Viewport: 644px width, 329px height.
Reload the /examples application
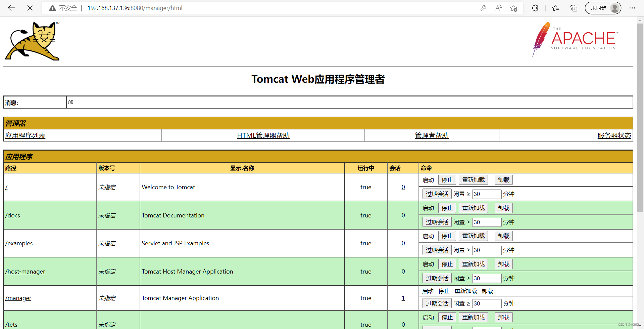tap(474, 236)
